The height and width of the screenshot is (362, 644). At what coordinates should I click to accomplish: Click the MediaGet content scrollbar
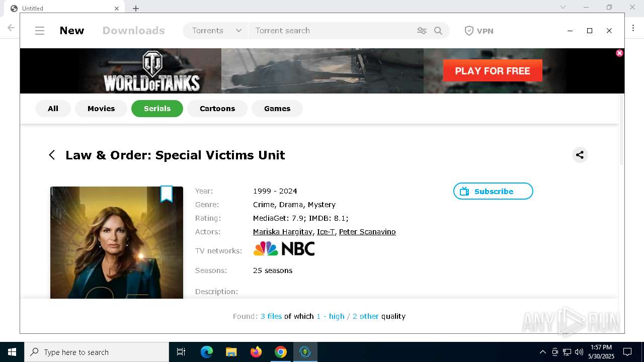(x=621, y=131)
